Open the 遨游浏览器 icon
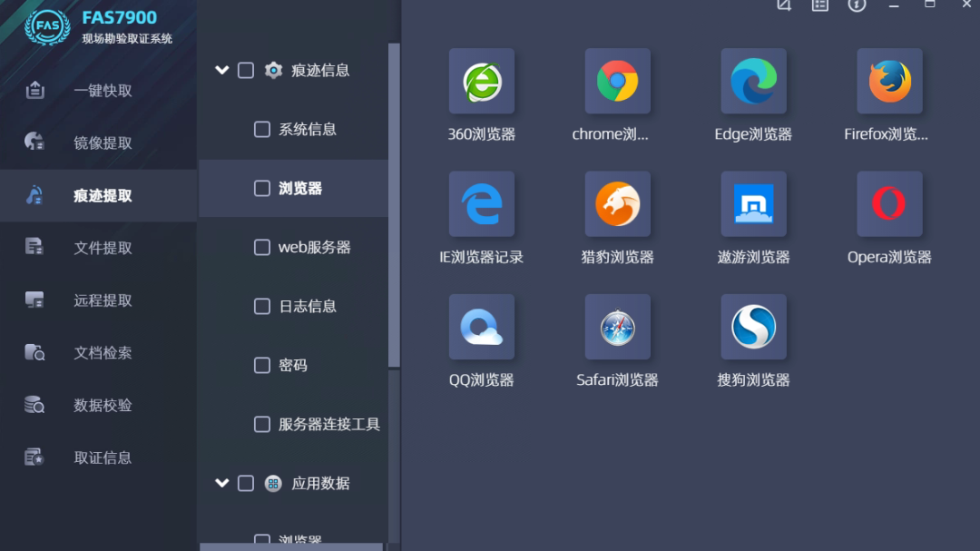Image resolution: width=980 pixels, height=551 pixels. coord(753,204)
